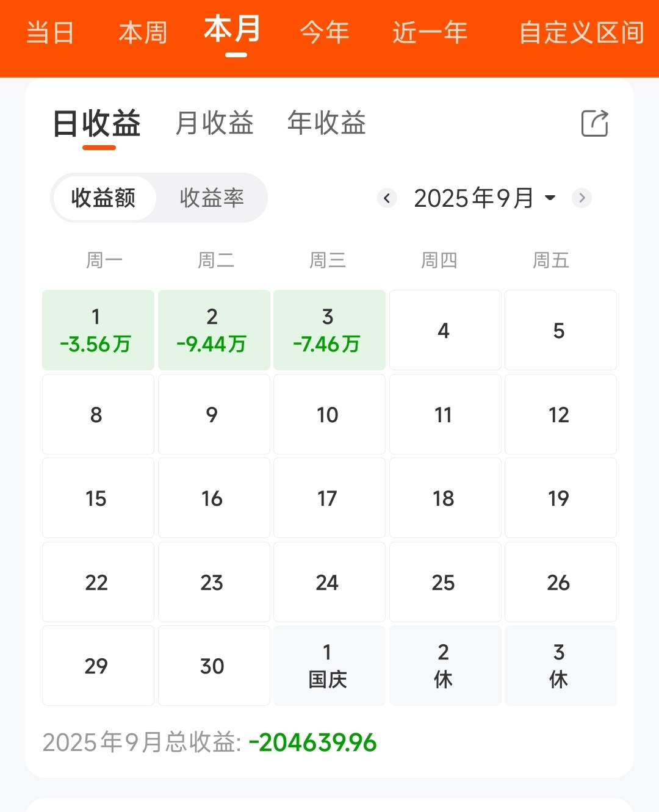Screen dimensions: 659x812
Task: Select the 国庆 holiday cell
Action: tap(329, 666)
